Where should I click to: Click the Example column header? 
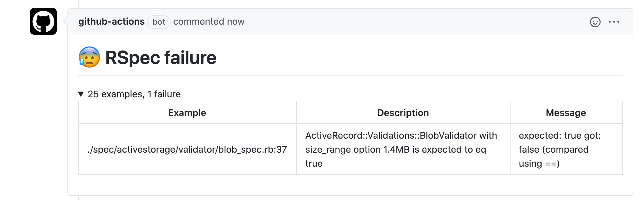point(187,113)
